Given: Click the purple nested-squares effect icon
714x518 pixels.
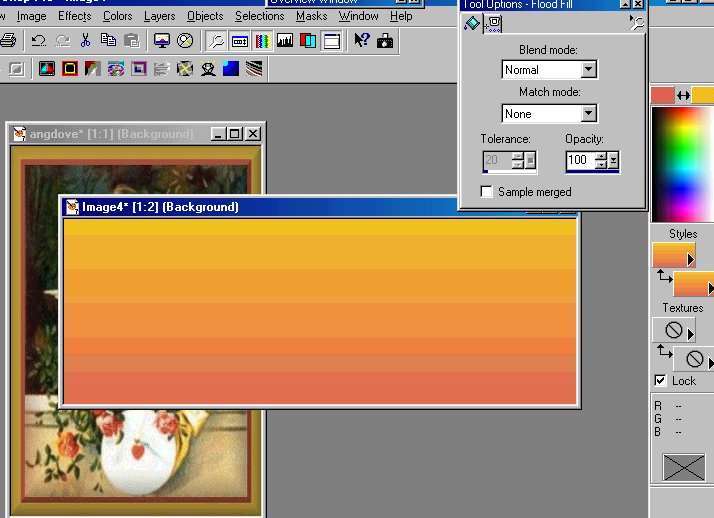Looking at the screenshot, I should 139,69.
